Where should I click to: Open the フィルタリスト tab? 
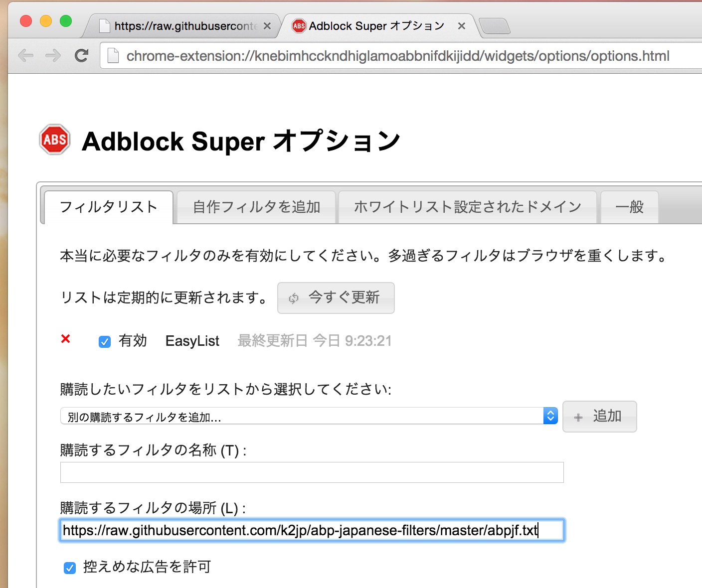(109, 207)
